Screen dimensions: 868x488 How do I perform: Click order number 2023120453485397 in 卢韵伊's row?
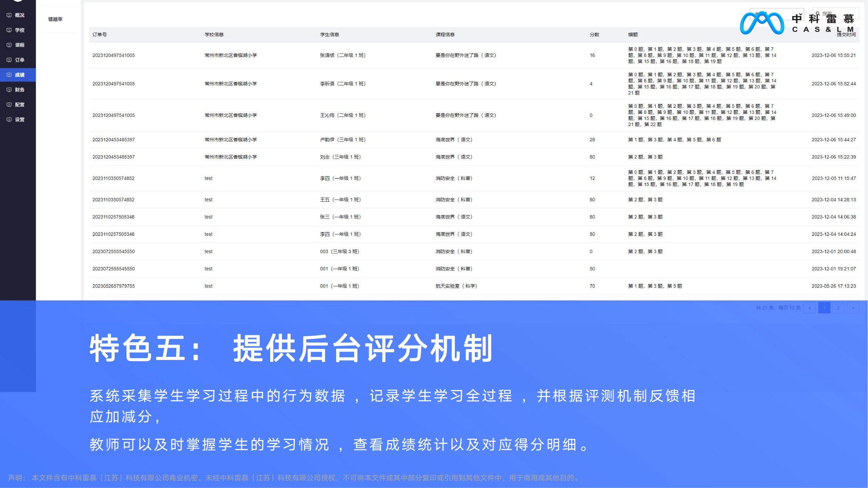pyautogui.click(x=114, y=140)
